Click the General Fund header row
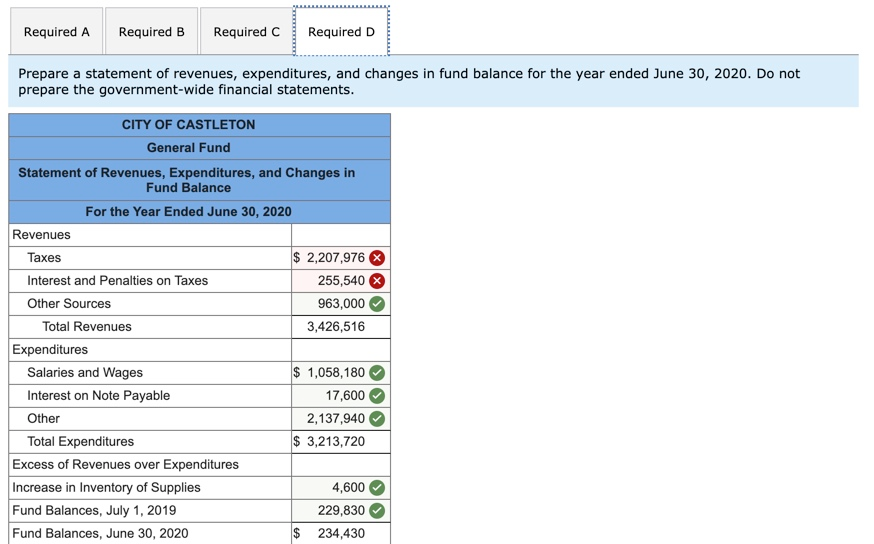Image resolution: width=874 pixels, height=544 pixels. pyautogui.click(x=200, y=148)
